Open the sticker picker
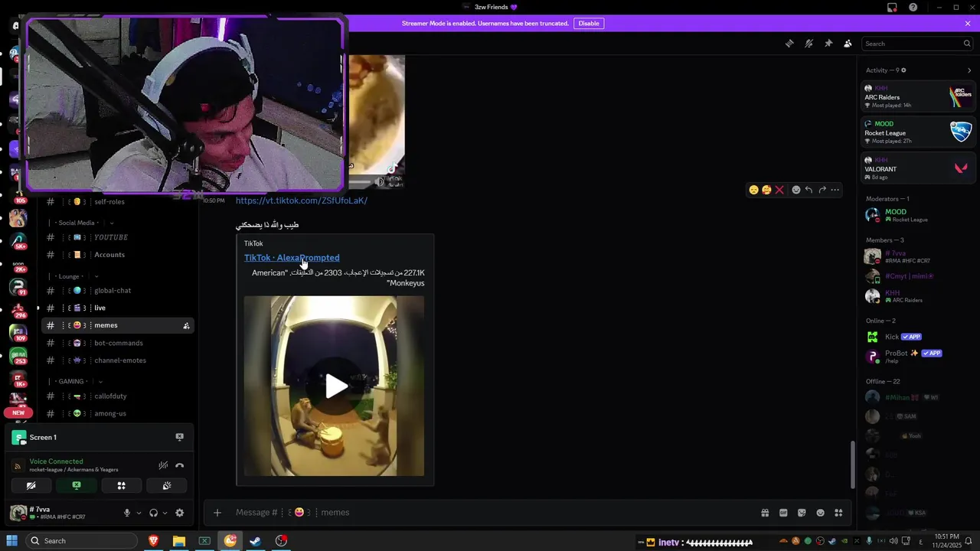Screen dimensions: 980x551 tap(802, 513)
